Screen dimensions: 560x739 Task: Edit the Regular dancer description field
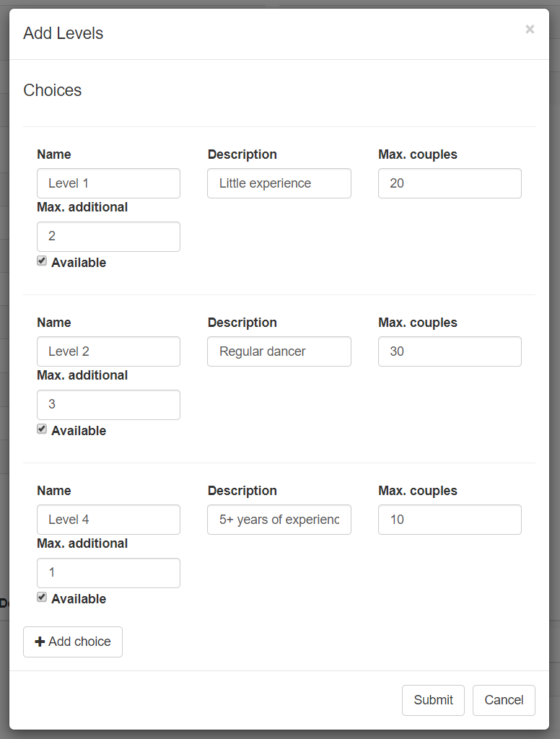tap(279, 351)
